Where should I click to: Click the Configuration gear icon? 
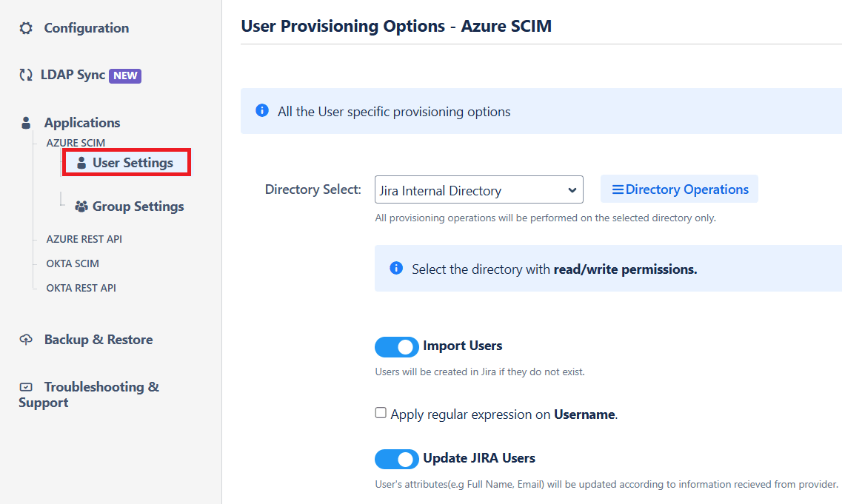[26, 28]
